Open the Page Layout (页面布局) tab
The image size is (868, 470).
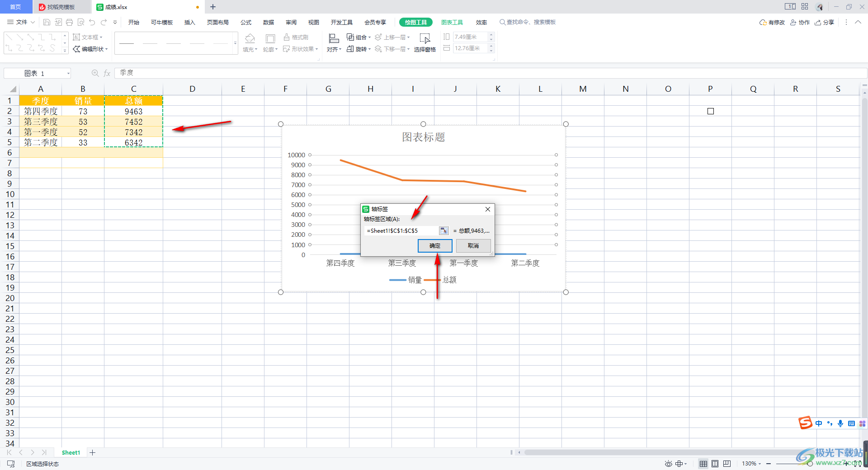(217, 22)
